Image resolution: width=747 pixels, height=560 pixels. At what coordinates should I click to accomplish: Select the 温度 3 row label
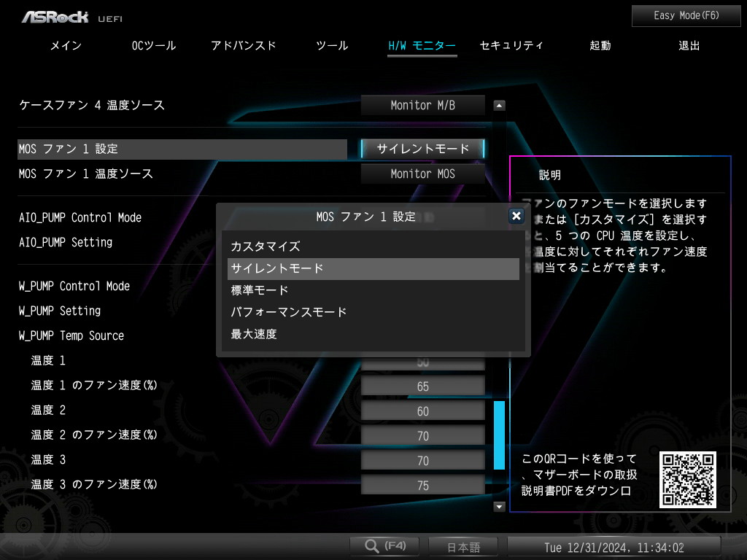point(48,459)
